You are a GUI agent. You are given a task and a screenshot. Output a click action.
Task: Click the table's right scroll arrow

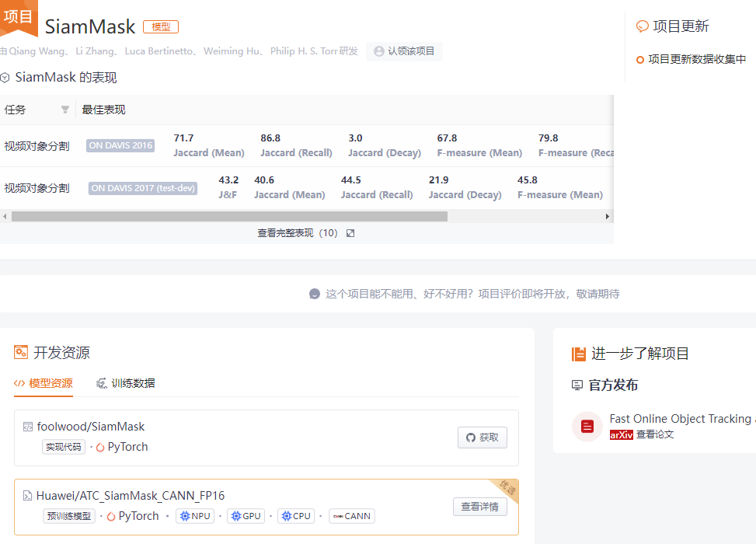(x=608, y=217)
